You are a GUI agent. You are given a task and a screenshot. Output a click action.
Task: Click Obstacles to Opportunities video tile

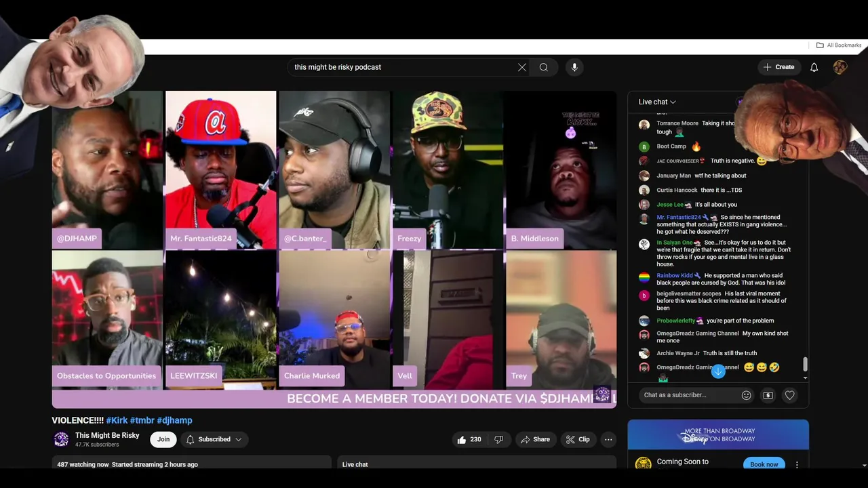pyautogui.click(x=108, y=320)
